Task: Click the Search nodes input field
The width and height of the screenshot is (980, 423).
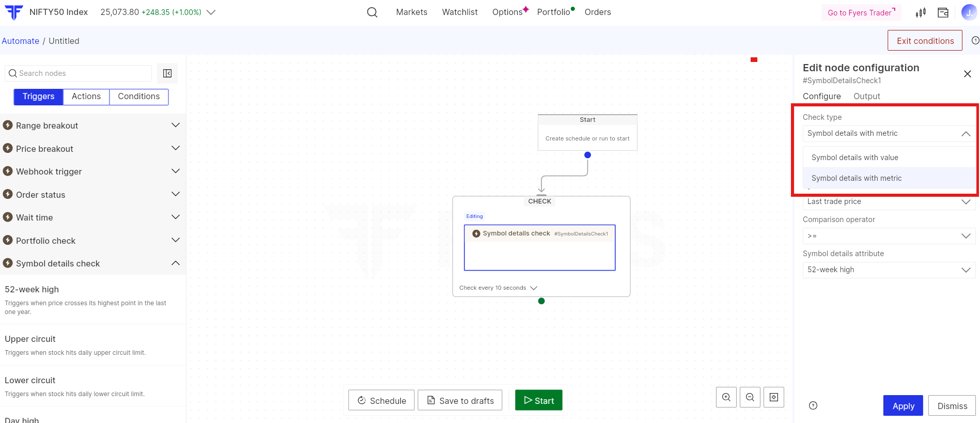Action: [x=83, y=73]
